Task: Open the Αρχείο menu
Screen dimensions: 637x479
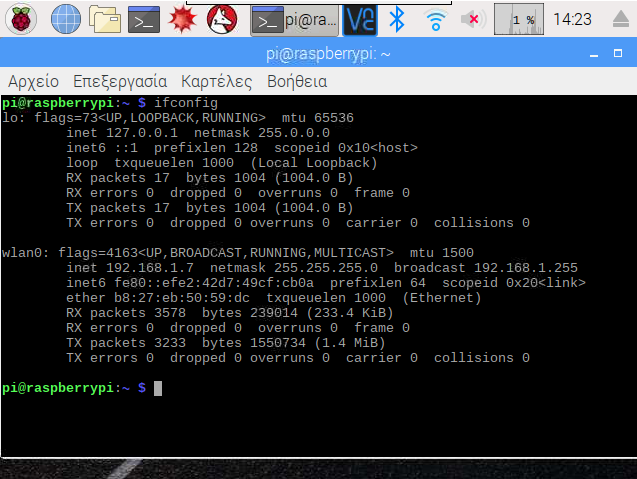Action: [33, 82]
